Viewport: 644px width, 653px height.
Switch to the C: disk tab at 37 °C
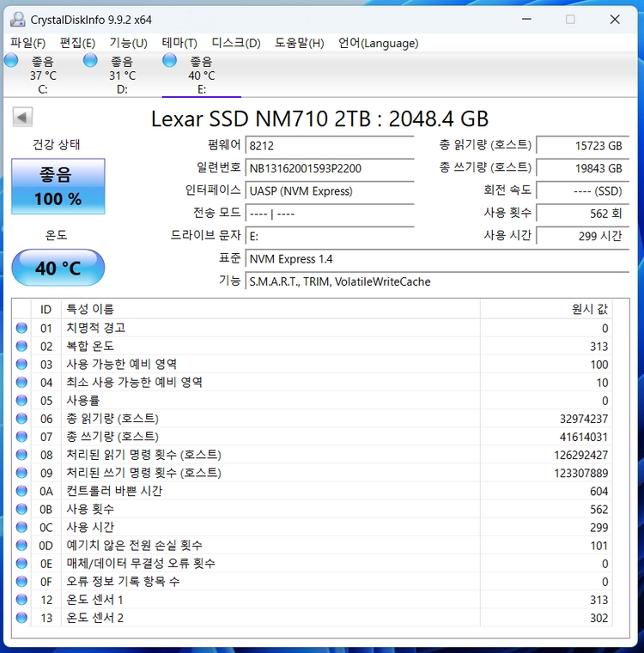43,75
